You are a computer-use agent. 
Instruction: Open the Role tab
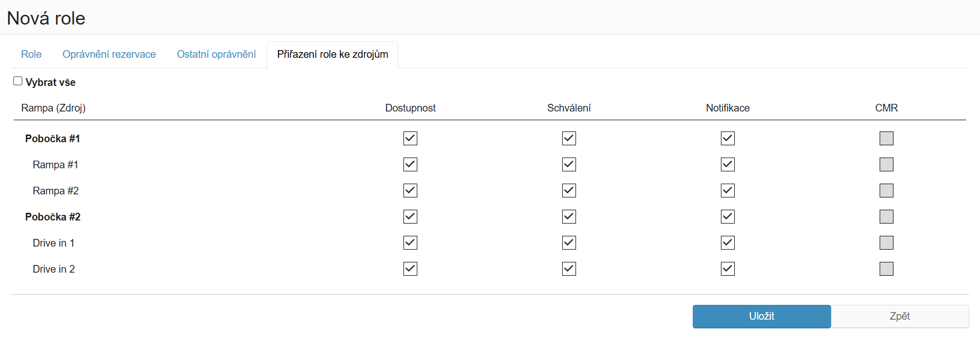coord(31,54)
